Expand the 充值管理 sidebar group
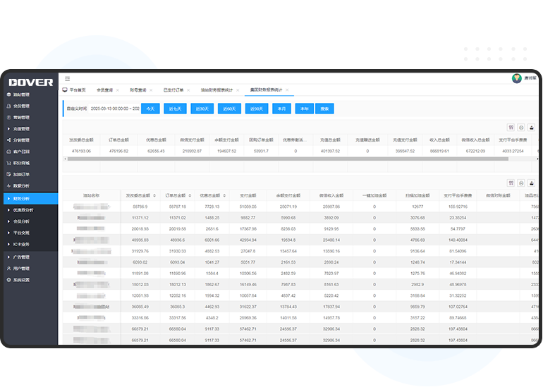Screen dimensions: 543x392 coord(22,129)
